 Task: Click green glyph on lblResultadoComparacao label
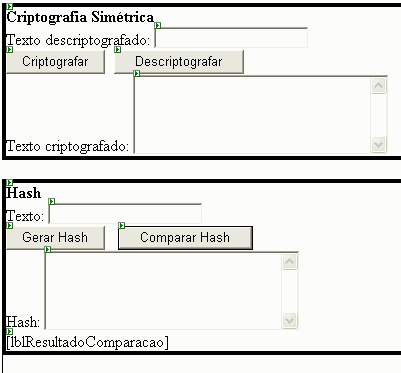point(10,331)
